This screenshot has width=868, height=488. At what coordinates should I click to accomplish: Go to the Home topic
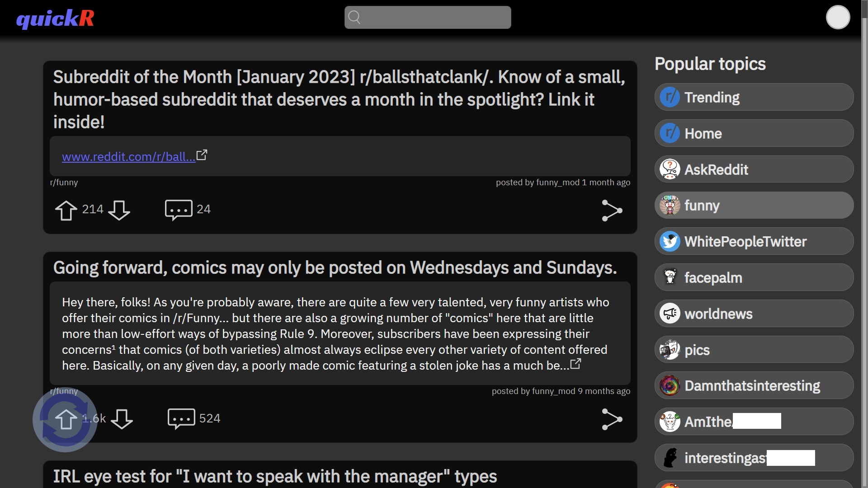point(754,133)
